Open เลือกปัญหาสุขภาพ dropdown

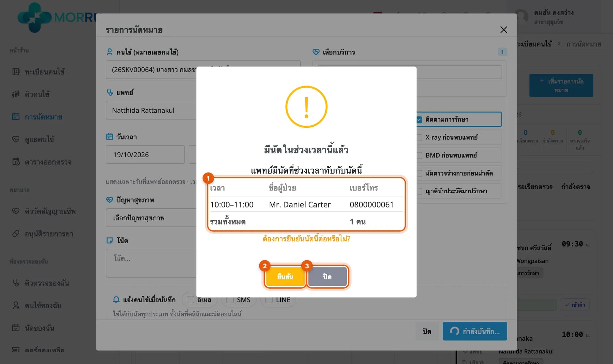[151, 218]
